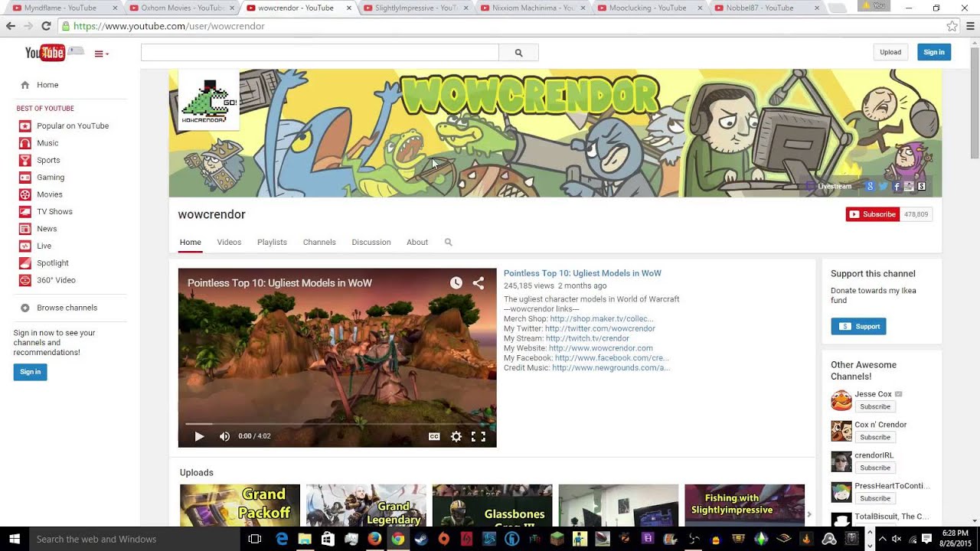Select the channel Home tab
980x551 pixels.
191,242
